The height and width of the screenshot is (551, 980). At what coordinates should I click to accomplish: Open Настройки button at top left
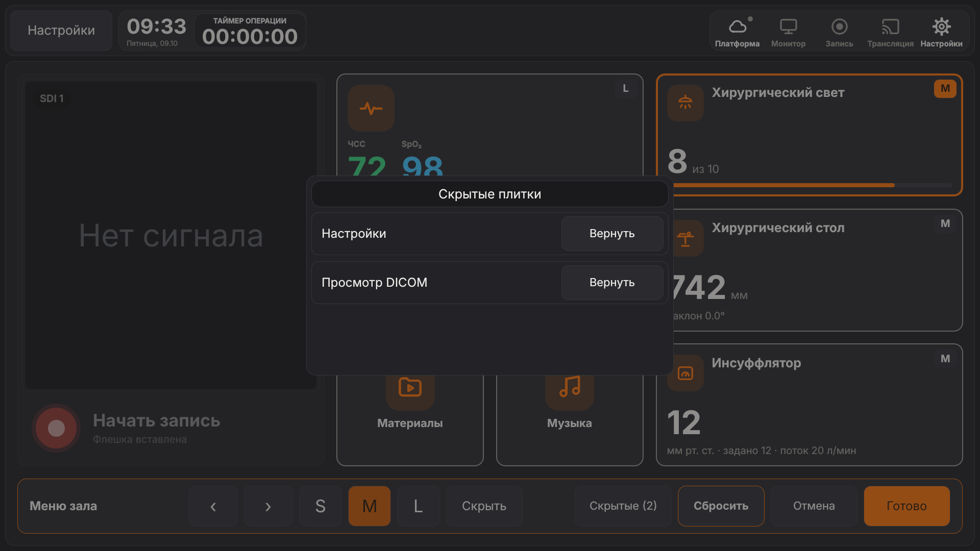[61, 31]
